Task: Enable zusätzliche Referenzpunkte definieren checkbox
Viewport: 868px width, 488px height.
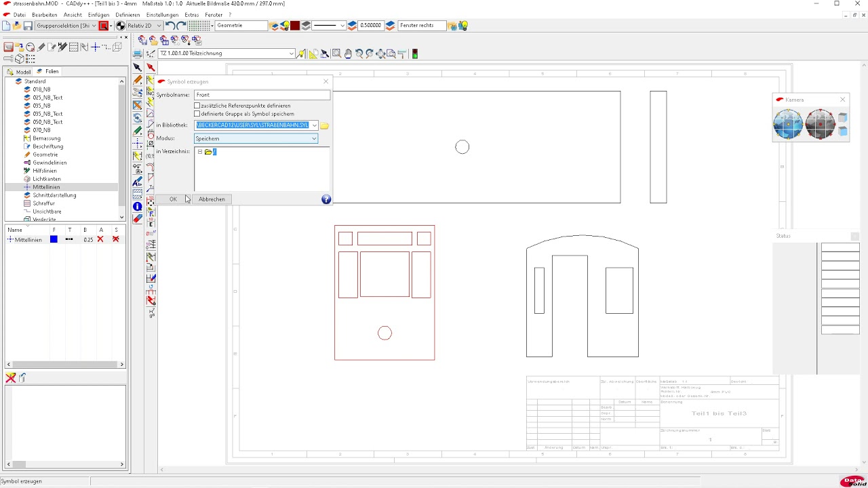Action: pyautogui.click(x=197, y=106)
